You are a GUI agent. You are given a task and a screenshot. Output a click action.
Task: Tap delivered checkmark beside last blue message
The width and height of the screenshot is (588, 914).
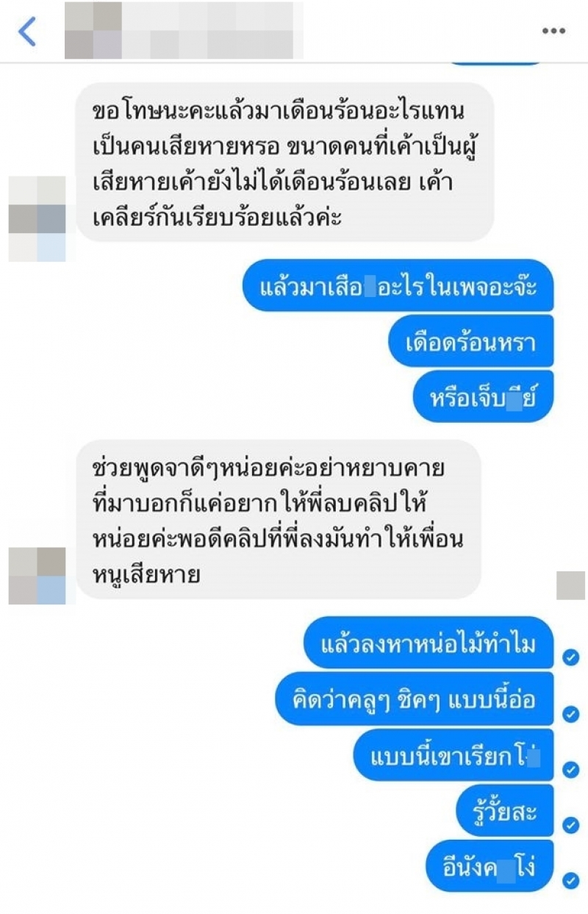click(x=570, y=879)
